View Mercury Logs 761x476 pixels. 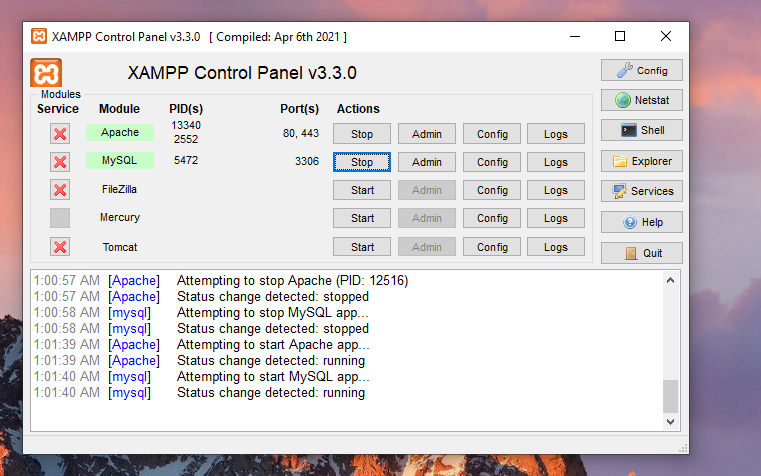click(x=556, y=218)
